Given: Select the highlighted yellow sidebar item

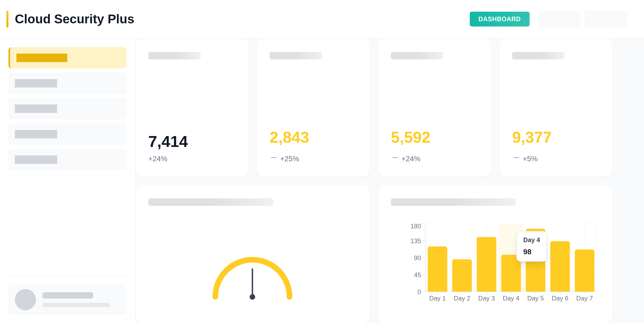Looking at the screenshot, I should click(x=68, y=58).
